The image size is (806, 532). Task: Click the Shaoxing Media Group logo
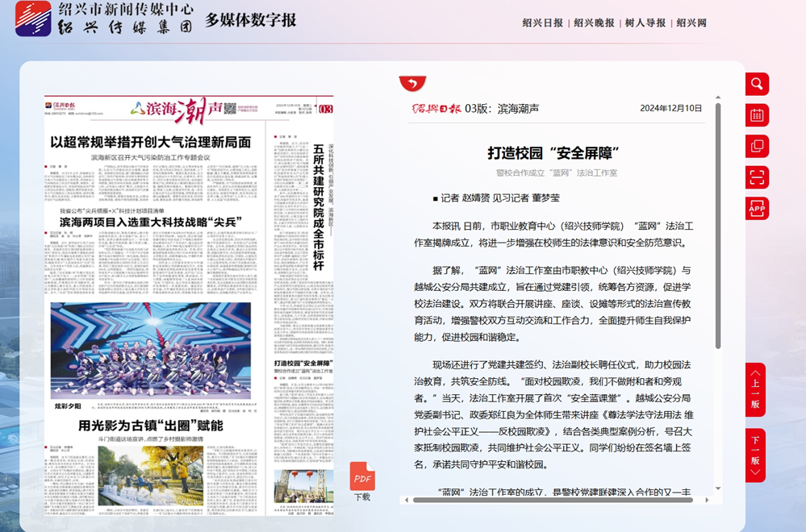pyautogui.click(x=32, y=19)
